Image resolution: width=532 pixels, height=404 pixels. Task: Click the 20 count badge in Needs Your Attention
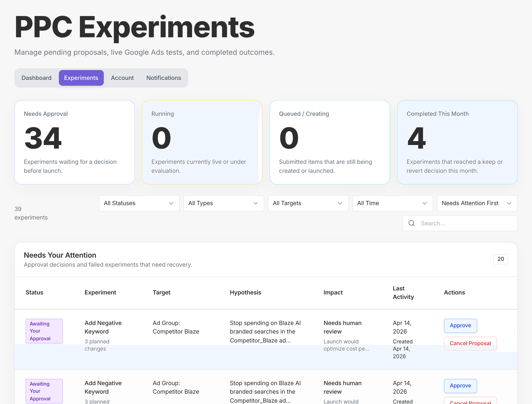click(x=501, y=259)
